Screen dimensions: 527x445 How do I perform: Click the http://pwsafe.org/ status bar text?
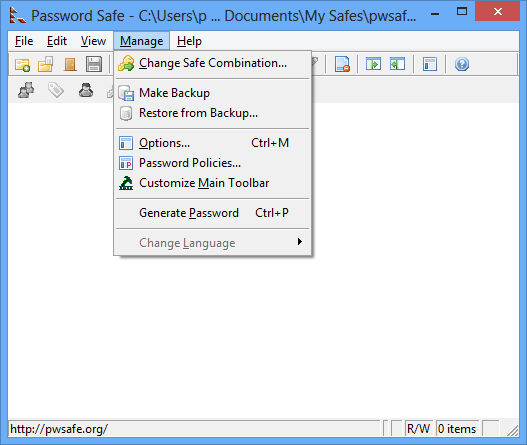[x=59, y=429]
